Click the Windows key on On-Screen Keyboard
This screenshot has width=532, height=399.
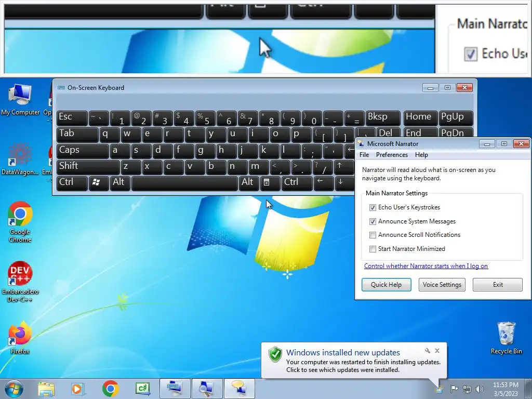(x=99, y=183)
